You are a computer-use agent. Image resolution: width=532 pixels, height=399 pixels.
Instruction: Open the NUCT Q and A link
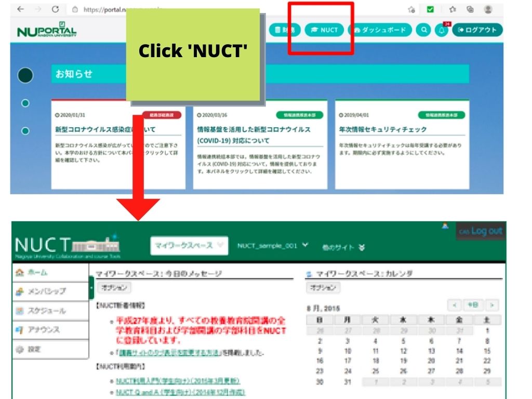tap(180, 392)
